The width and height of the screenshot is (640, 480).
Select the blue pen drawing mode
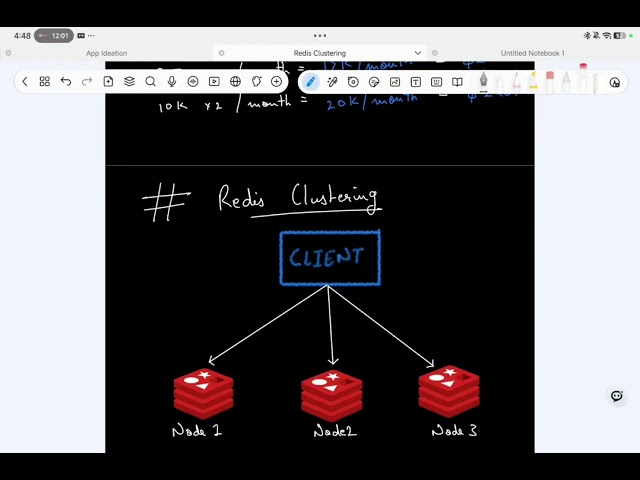311,82
